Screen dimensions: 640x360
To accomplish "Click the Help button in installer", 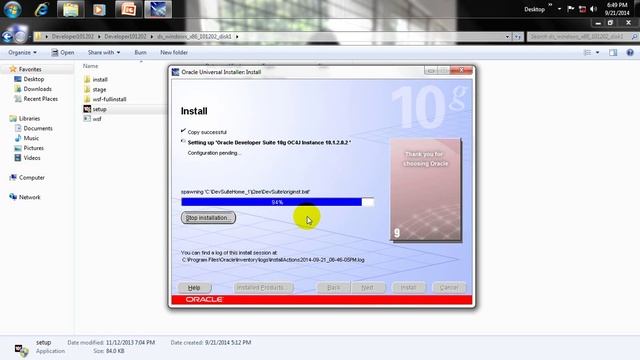I will tap(194, 288).
